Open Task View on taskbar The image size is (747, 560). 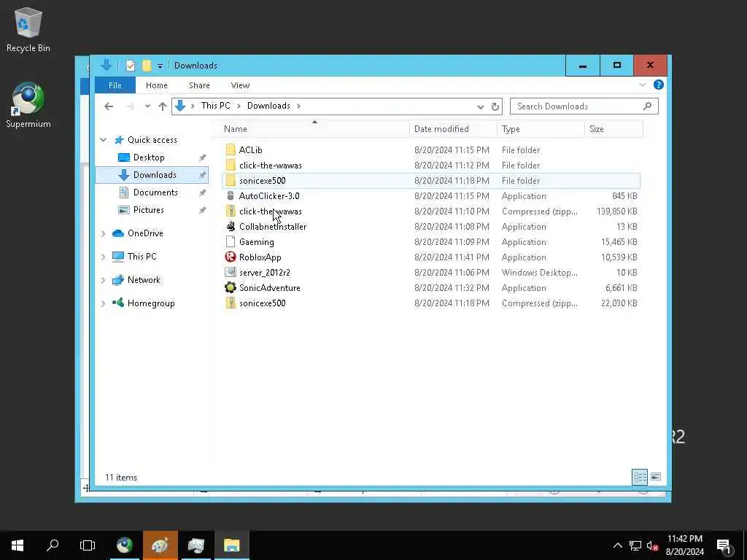[x=88, y=545]
